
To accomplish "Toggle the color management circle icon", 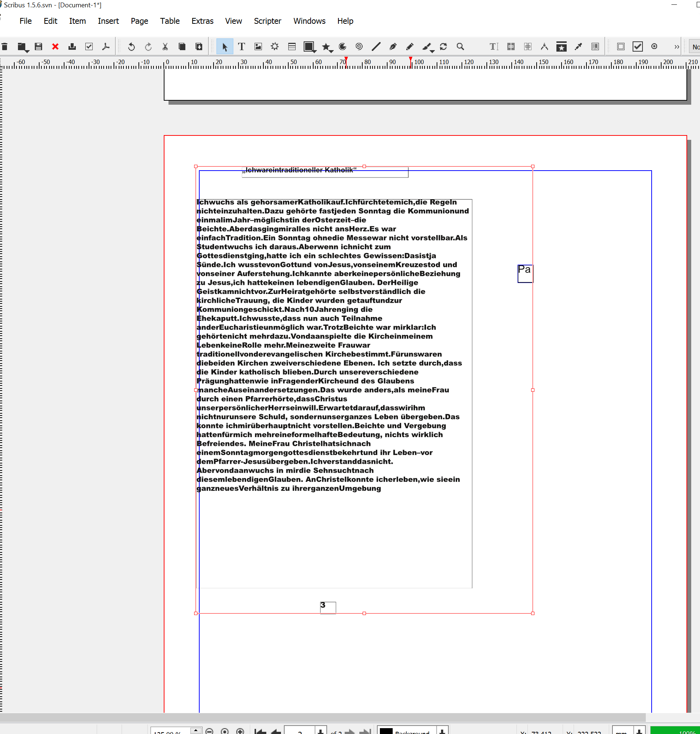I will [654, 46].
